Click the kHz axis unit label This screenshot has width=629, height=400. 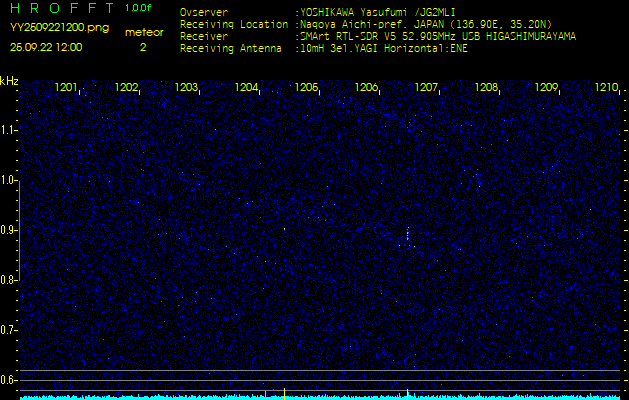pos(9,81)
